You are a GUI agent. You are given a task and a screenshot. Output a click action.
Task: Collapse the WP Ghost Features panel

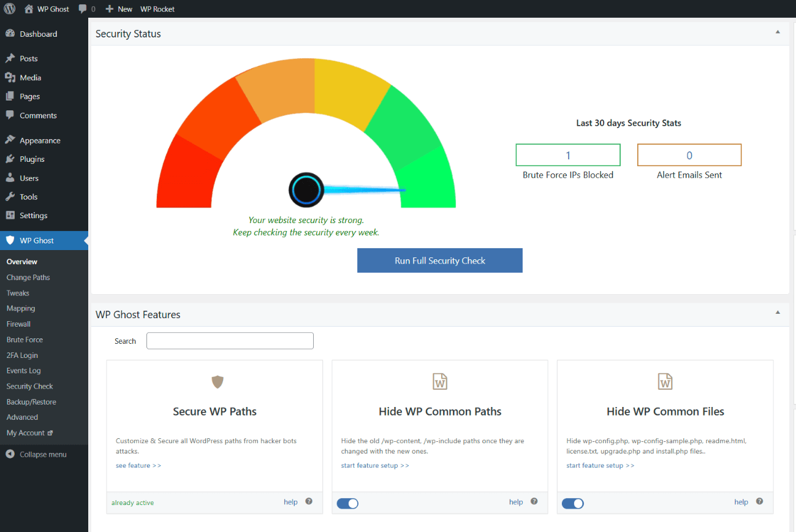[778, 313]
